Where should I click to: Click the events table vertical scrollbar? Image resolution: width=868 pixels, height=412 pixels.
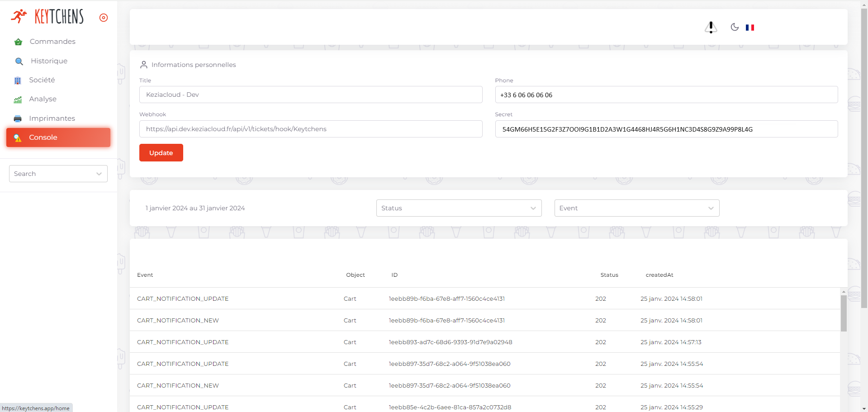click(844, 314)
